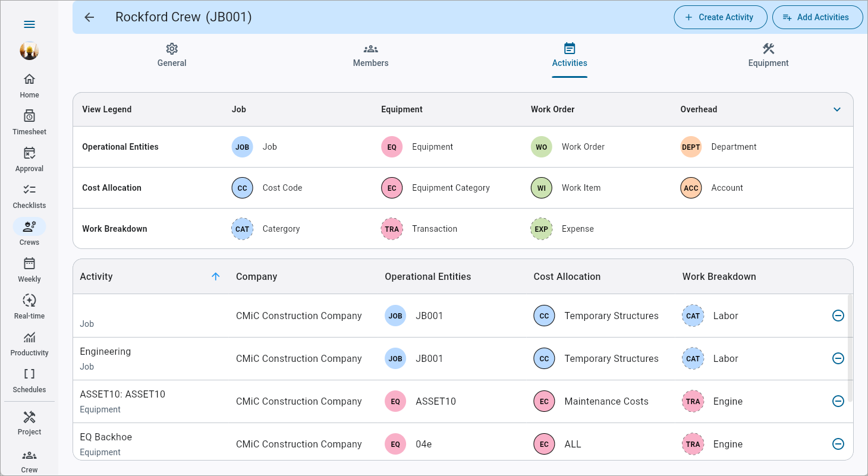This screenshot has width=868, height=476.
Task: Open the Real-time view
Action: click(29, 306)
